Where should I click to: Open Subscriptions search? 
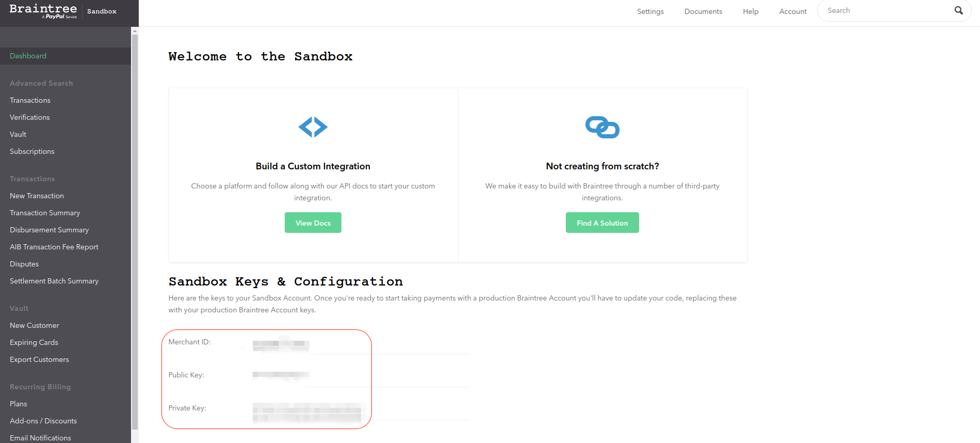32,151
